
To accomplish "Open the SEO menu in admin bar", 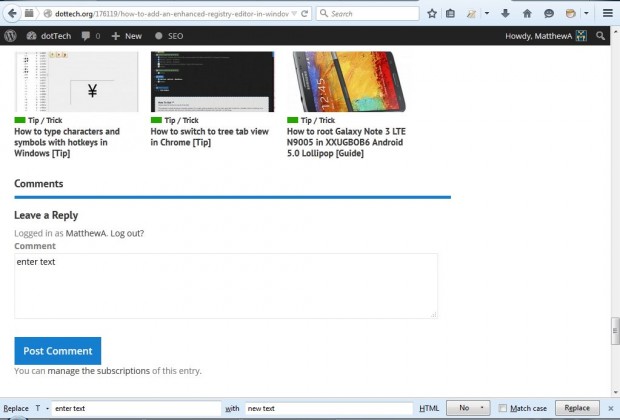I will [169, 36].
